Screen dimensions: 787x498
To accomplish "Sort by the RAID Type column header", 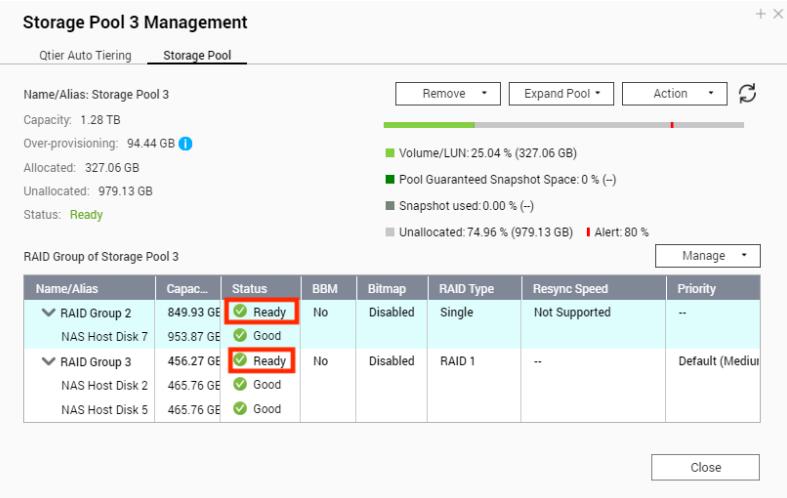I will coord(466,289).
